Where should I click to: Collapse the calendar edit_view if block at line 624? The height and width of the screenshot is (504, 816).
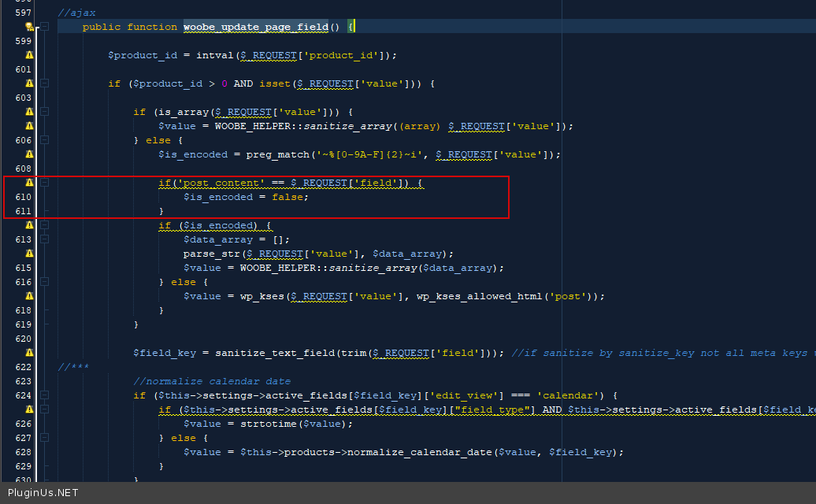pyautogui.click(x=45, y=395)
